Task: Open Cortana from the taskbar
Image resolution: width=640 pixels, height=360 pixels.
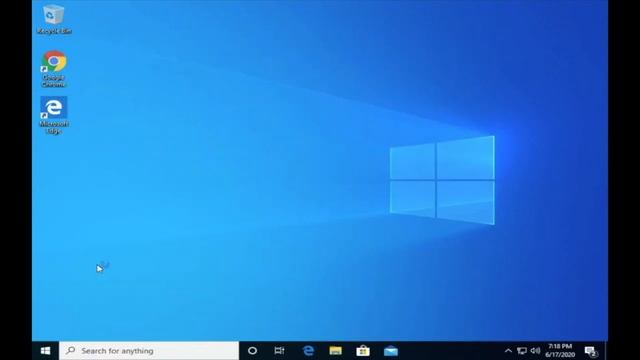Action: coord(252,351)
